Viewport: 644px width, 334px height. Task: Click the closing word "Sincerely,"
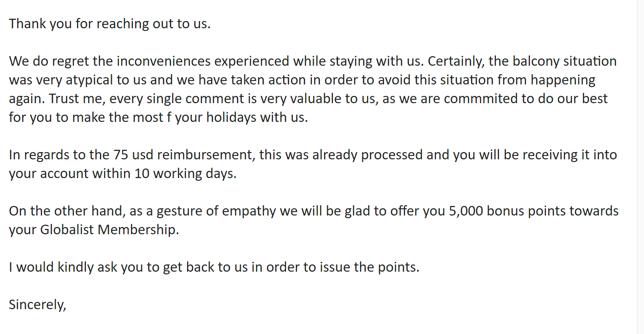pyautogui.click(x=37, y=305)
